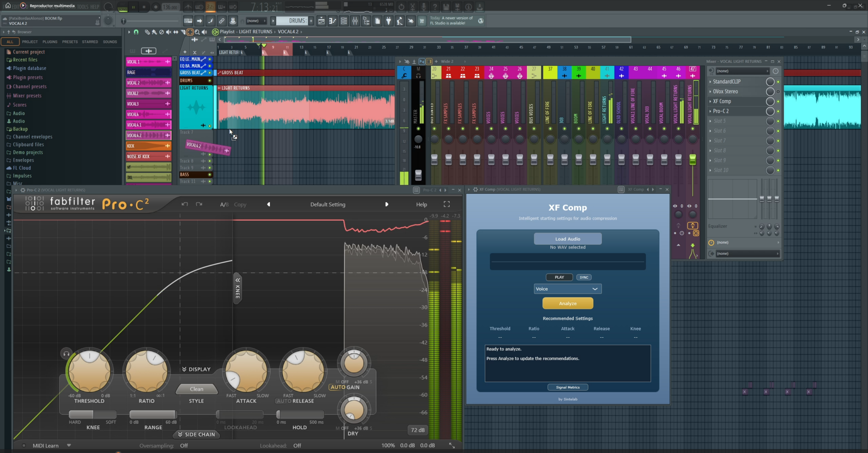Select the playlist delete tool

coord(161,32)
